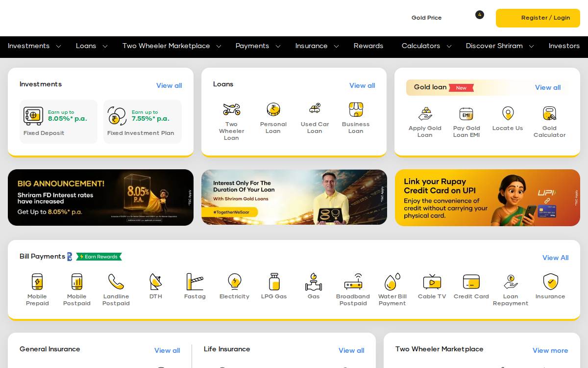
Task: Click the New tag beside Gold loan
Action: [461, 88]
